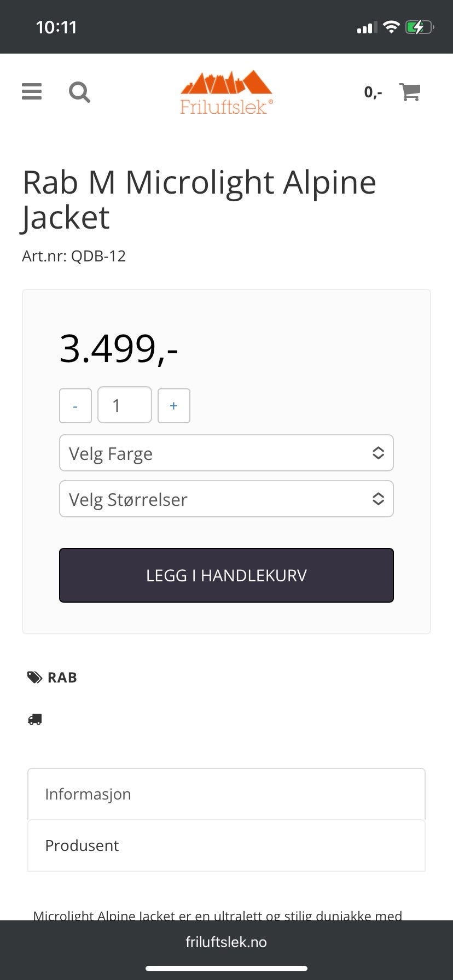Viewport: 453px width, 980px height.
Task: Click the Velg Farge chevron arrows
Action: (378, 453)
